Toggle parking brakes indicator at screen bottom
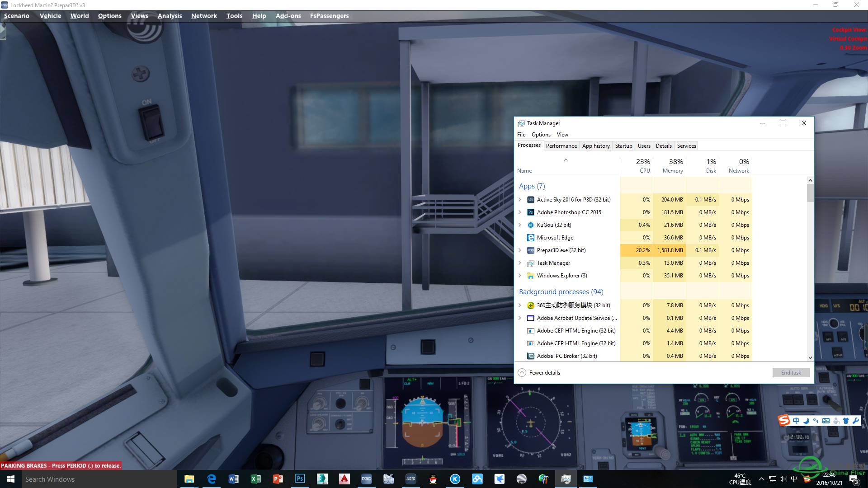The width and height of the screenshot is (868, 488). (62, 465)
